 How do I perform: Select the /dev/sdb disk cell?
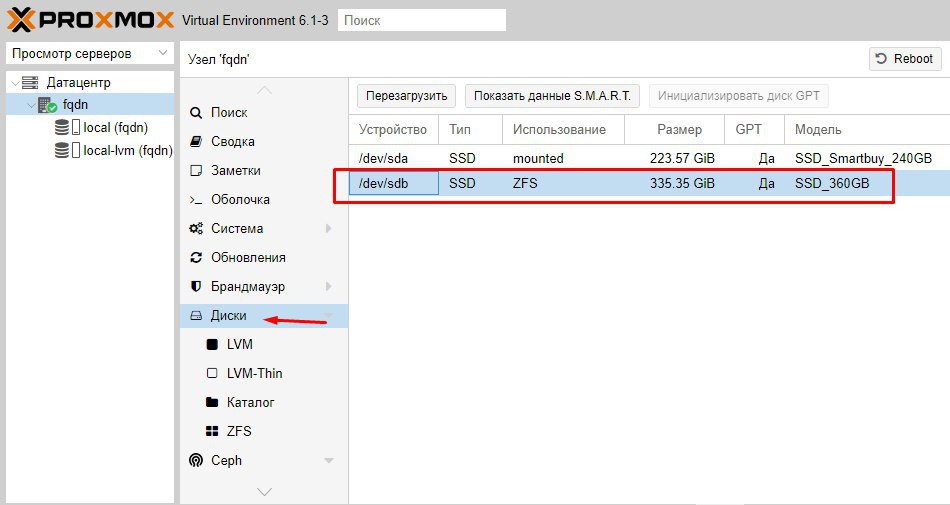tap(393, 183)
